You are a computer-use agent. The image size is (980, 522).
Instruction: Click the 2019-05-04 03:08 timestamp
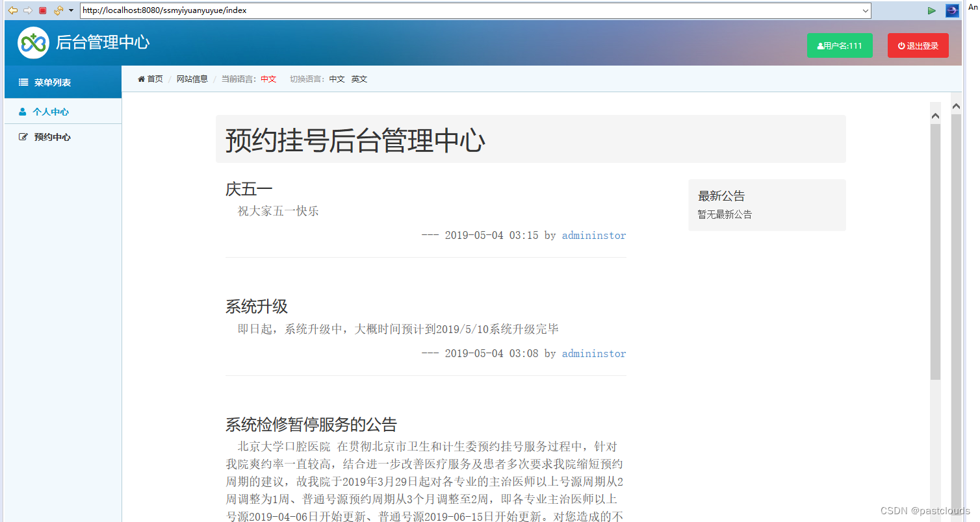click(491, 353)
